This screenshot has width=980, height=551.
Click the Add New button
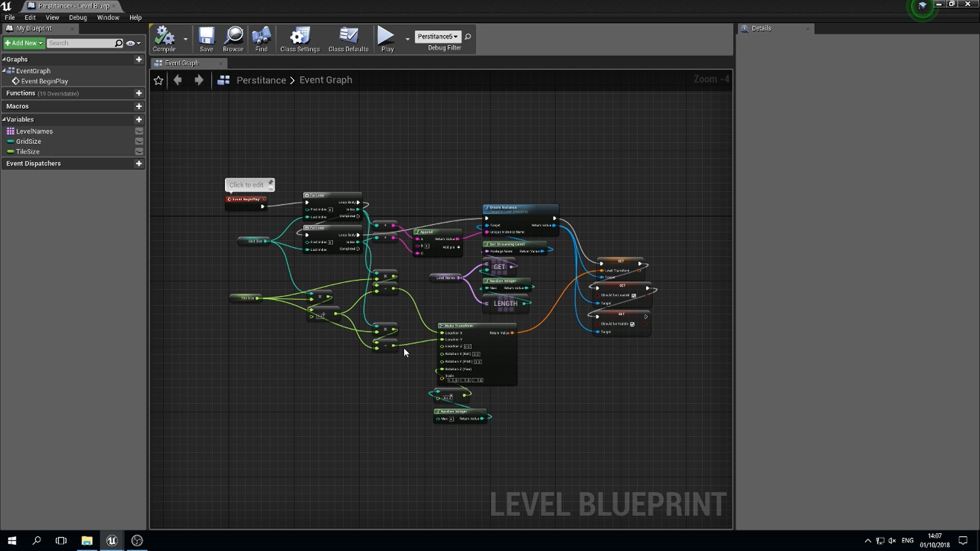tap(23, 43)
